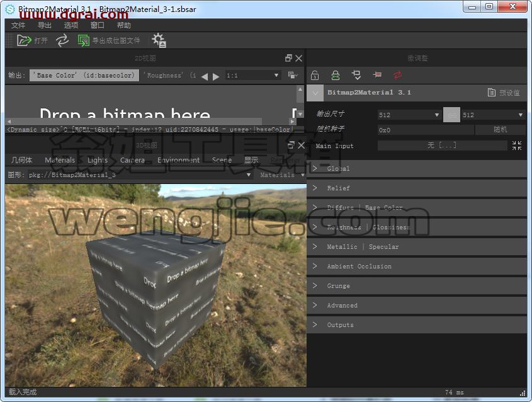This screenshot has height=402, width=532.
Task: Click the reload arrows toolbar icon
Action: pos(62,40)
